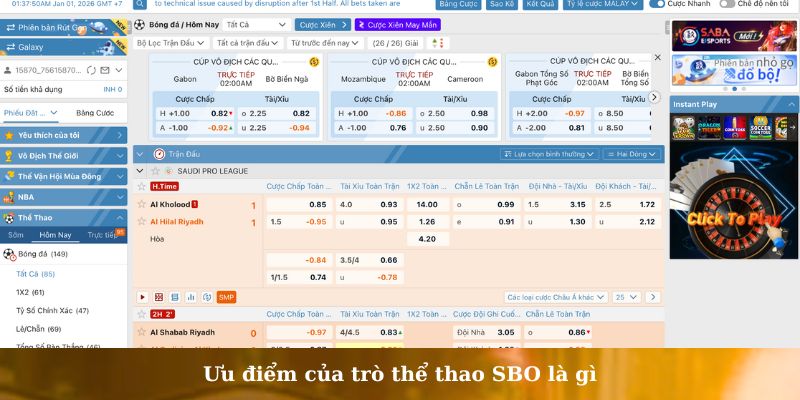The image size is (800, 400).
Task: Click the search magnifier icon
Action: (140, 4)
